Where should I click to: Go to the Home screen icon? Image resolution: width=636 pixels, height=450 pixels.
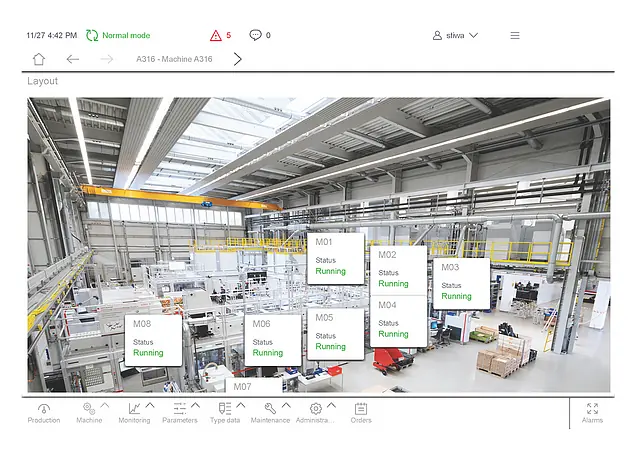tap(39, 59)
